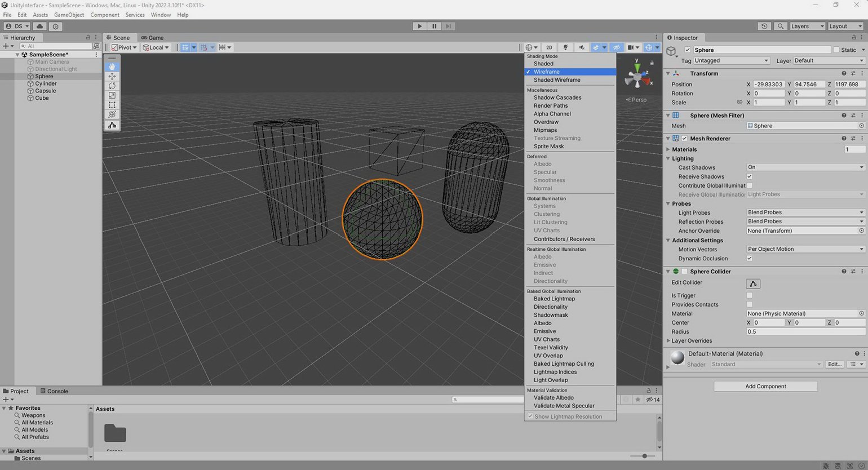The height and width of the screenshot is (470, 868).
Task: Toggle scene audio with the speaker icon
Action: [x=582, y=47]
